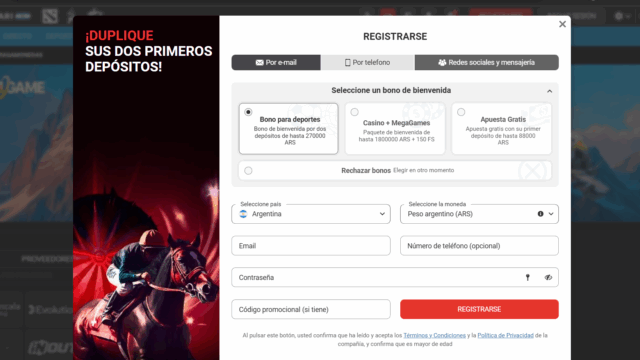Click the Argentina flag icon

pos(243,214)
